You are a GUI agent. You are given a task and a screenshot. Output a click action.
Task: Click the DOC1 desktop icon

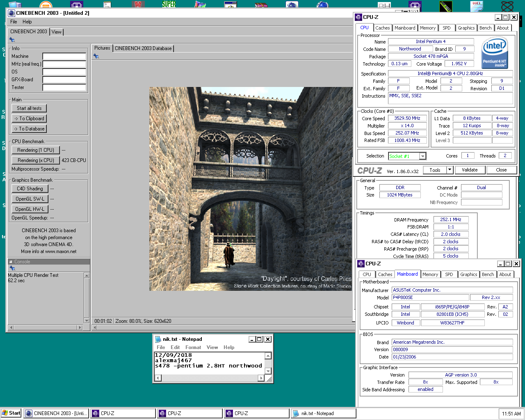coord(477,6)
